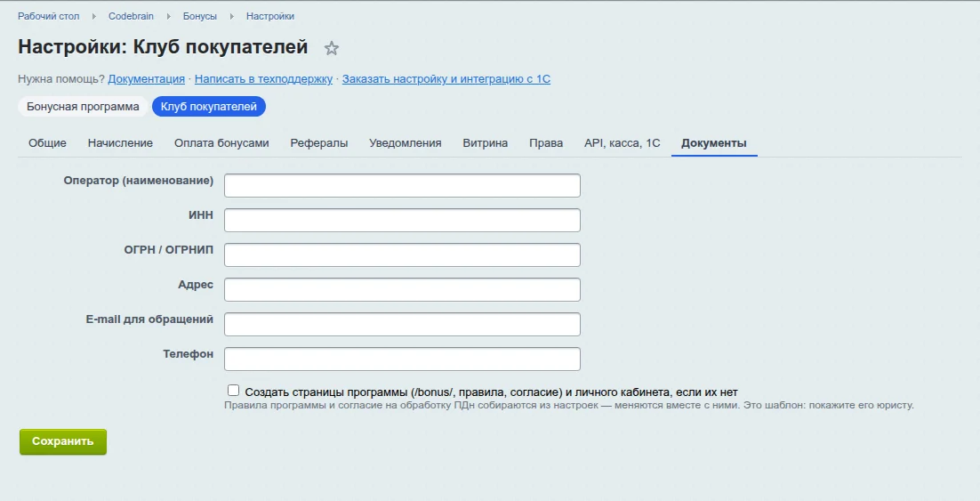The height and width of the screenshot is (501, 980).
Task: Focus the ОГРН / ОГРНИП field
Action: pos(403,255)
